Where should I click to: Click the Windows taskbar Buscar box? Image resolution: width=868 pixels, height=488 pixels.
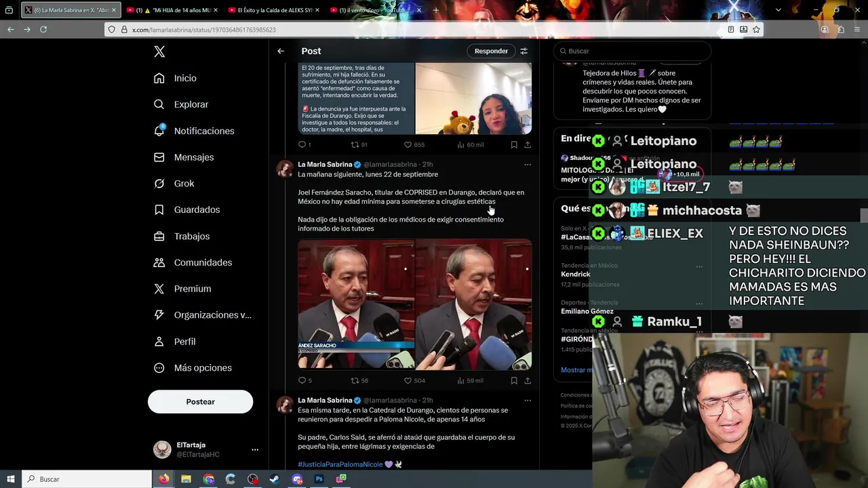(87, 479)
